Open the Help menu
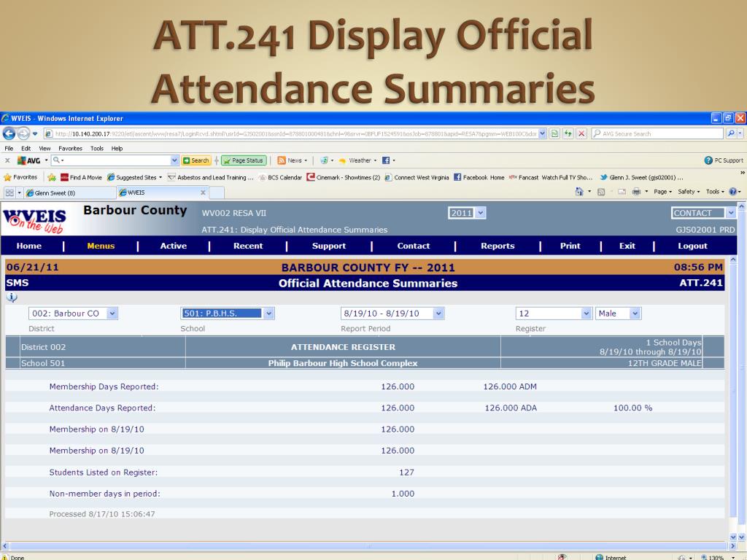Image resolution: width=747 pixels, height=560 pixels. coord(117,149)
